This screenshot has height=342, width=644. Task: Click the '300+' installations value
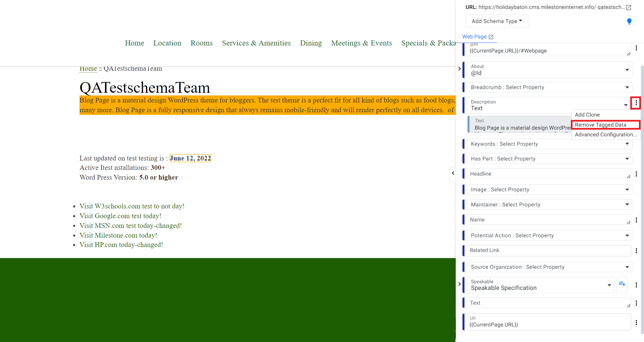[x=158, y=168]
